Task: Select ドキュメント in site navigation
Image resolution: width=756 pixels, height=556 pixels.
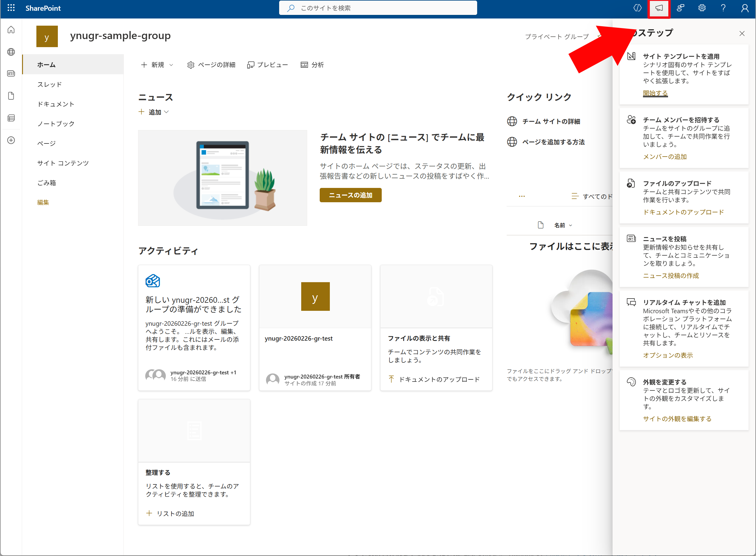Action: 56,104
